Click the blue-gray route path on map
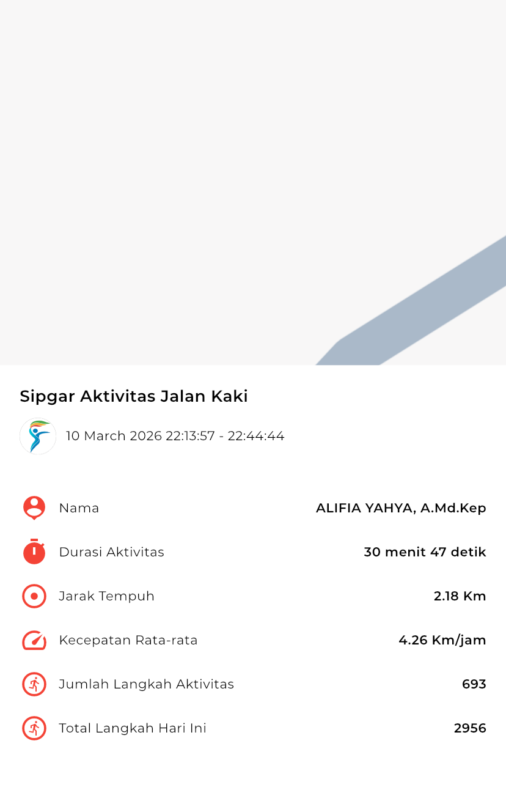 (428, 306)
